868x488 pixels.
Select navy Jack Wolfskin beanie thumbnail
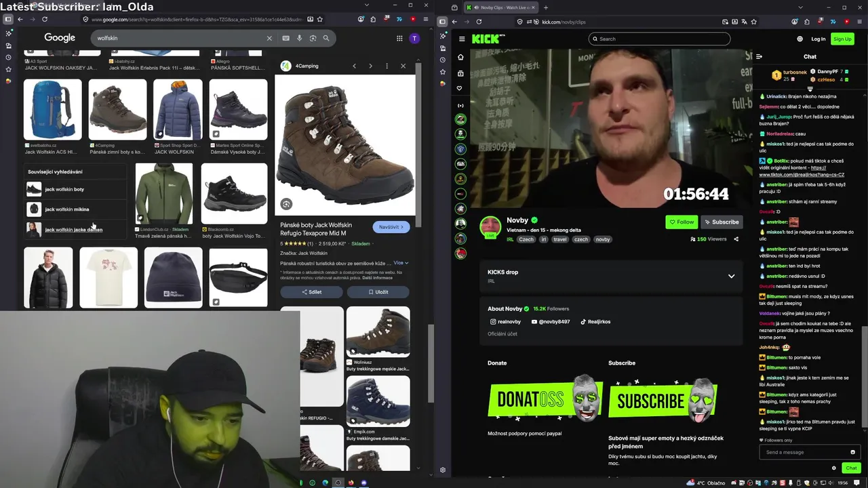click(173, 278)
